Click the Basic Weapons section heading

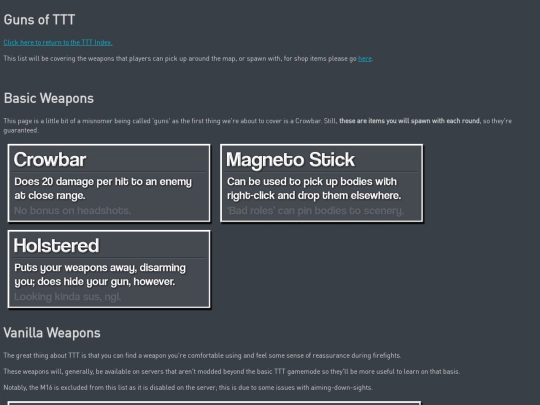point(49,98)
